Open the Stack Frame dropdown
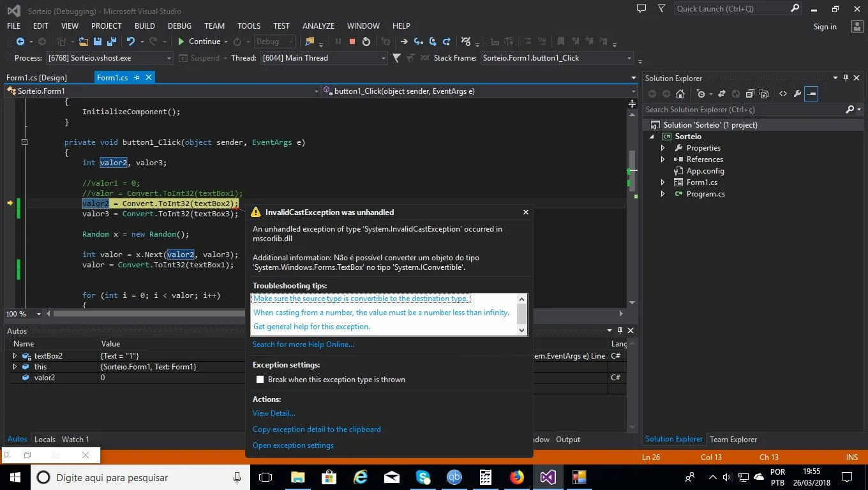This screenshot has width=868, height=490. [x=629, y=58]
